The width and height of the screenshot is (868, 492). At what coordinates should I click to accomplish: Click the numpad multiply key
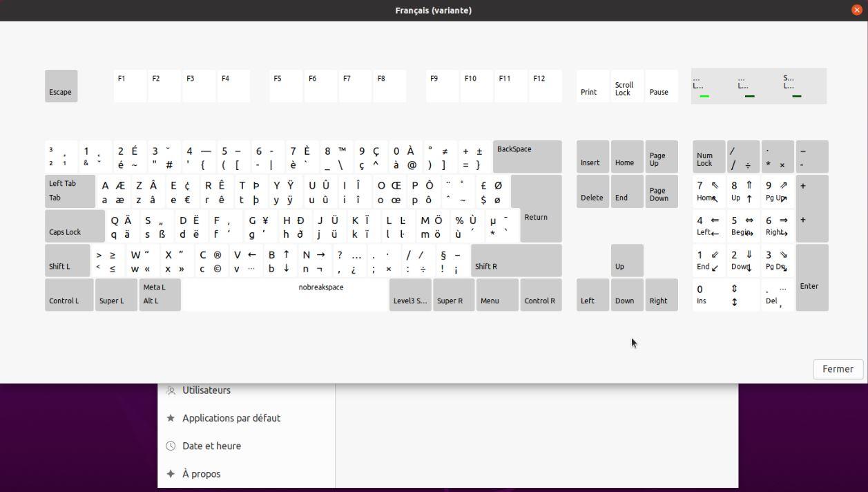778,157
